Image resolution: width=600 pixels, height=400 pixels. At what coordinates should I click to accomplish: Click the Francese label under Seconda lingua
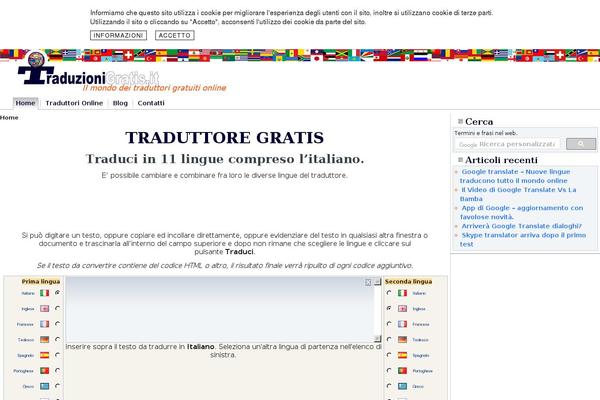(421, 325)
